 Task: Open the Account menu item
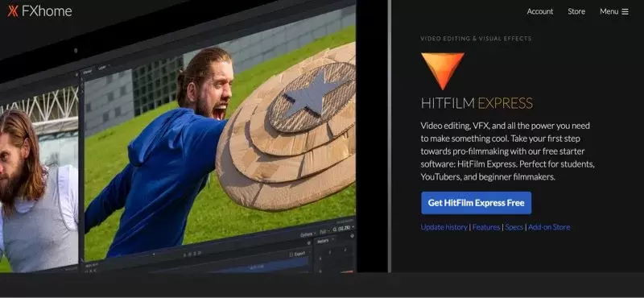point(539,11)
